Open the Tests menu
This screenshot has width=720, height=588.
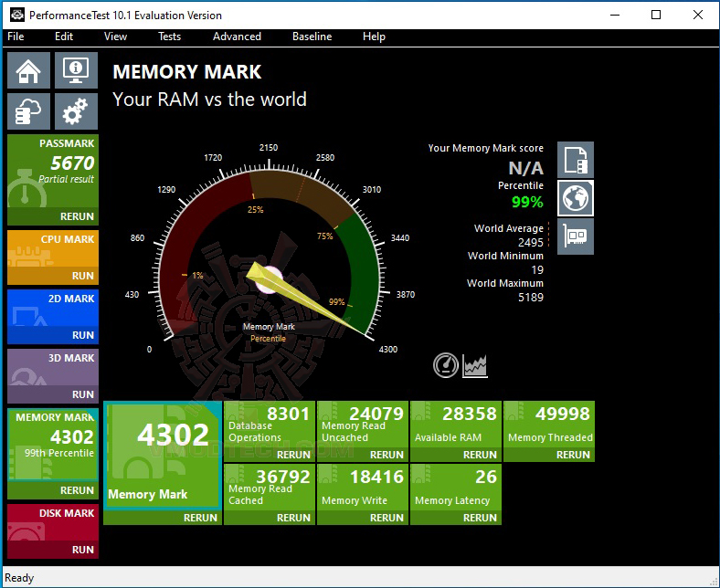pos(169,37)
